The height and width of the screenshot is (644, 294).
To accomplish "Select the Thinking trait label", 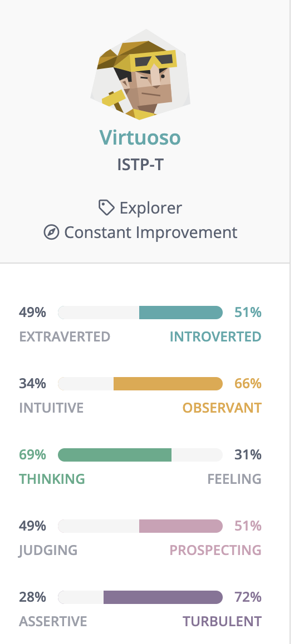I will point(52,479).
